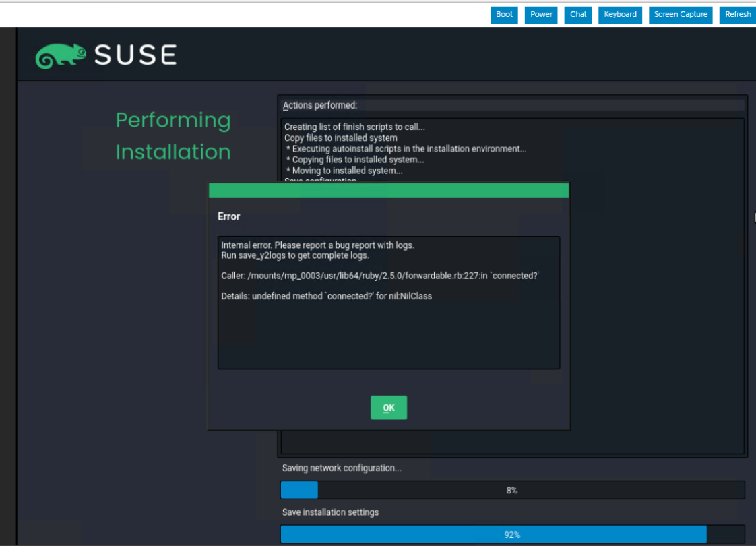Take a Screen Capture
The height and width of the screenshot is (546, 756).
[x=681, y=14]
